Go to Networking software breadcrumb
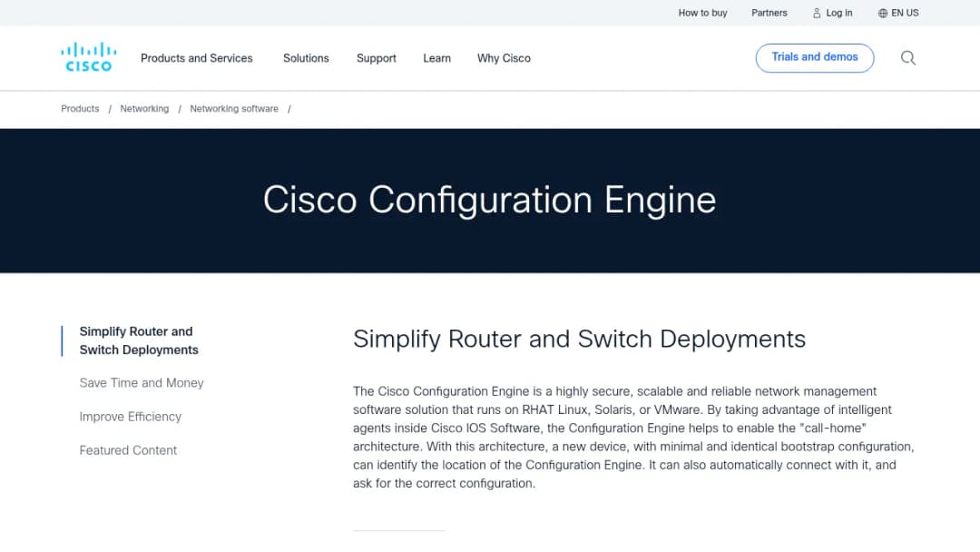This screenshot has height=552, width=980. pyautogui.click(x=234, y=109)
